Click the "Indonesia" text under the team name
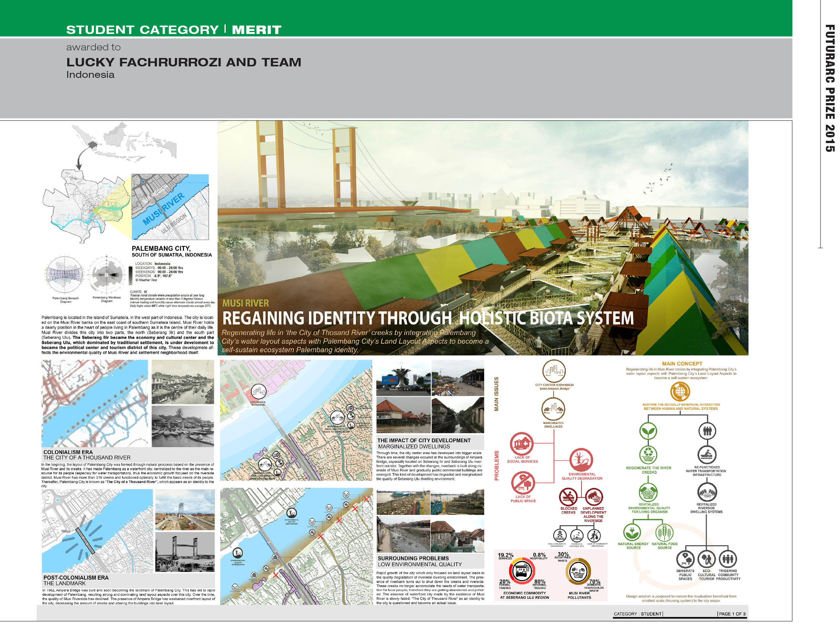This screenshot has height=636, width=840. point(90,75)
